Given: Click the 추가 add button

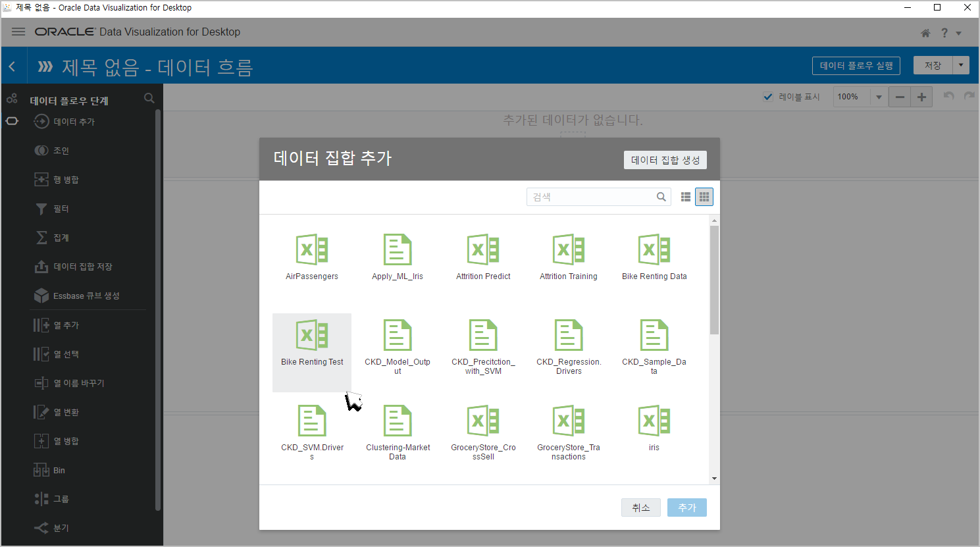Looking at the screenshot, I should tap(687, 508).
